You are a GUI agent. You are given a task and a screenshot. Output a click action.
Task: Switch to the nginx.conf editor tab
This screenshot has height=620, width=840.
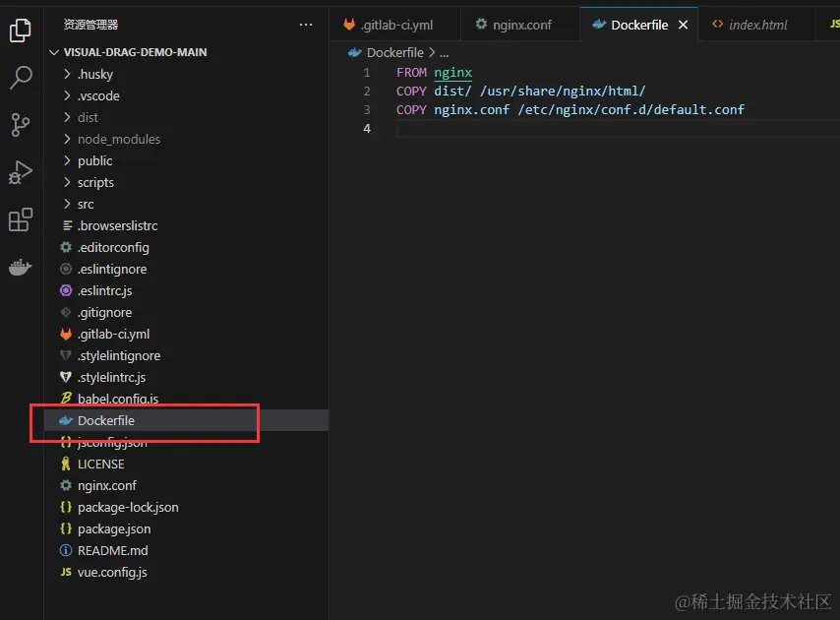tap(520, 25)
